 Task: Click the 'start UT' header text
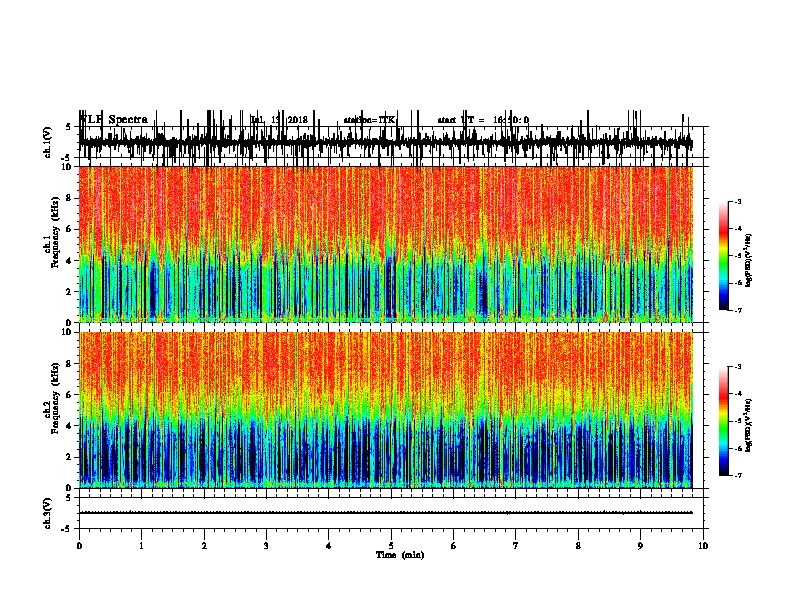tap(456, 120)
